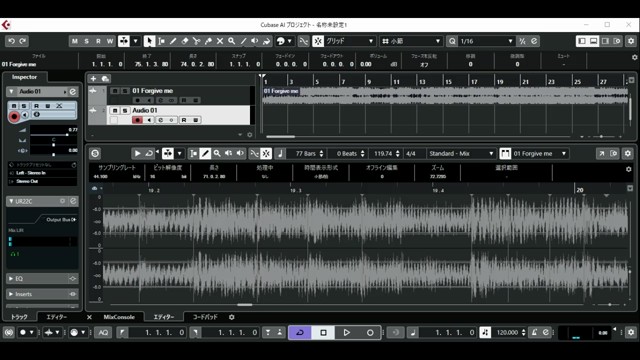Open the Standard - Mix algorithm dropdown
The image size is (640, 360).
tap(461, 153)
